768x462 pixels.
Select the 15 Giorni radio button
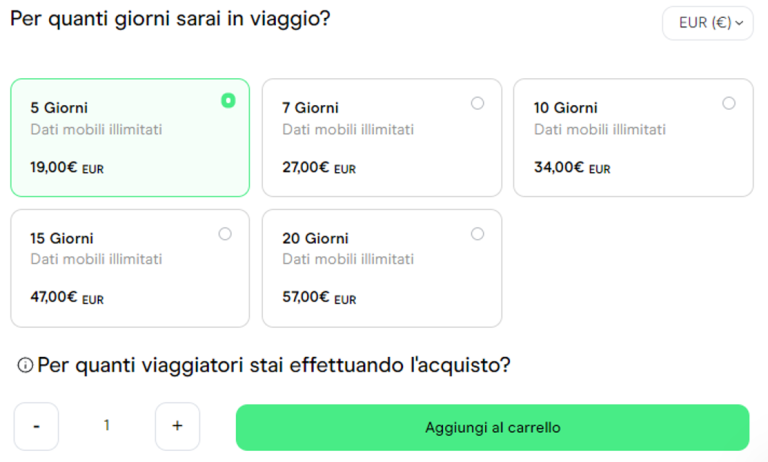[225, 234]
